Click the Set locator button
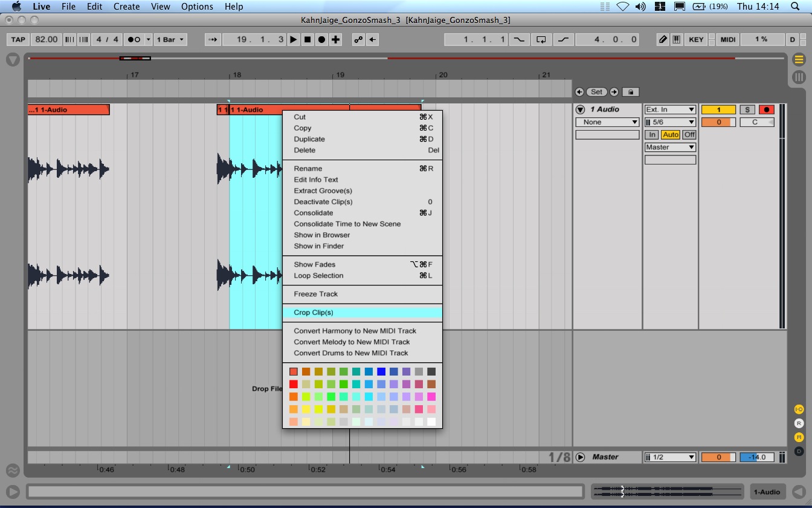 [596, 92]
